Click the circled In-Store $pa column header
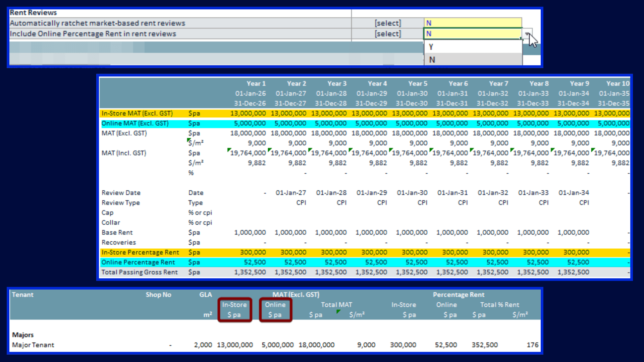Viewport: 644px width, 362px height. point(234,310)
